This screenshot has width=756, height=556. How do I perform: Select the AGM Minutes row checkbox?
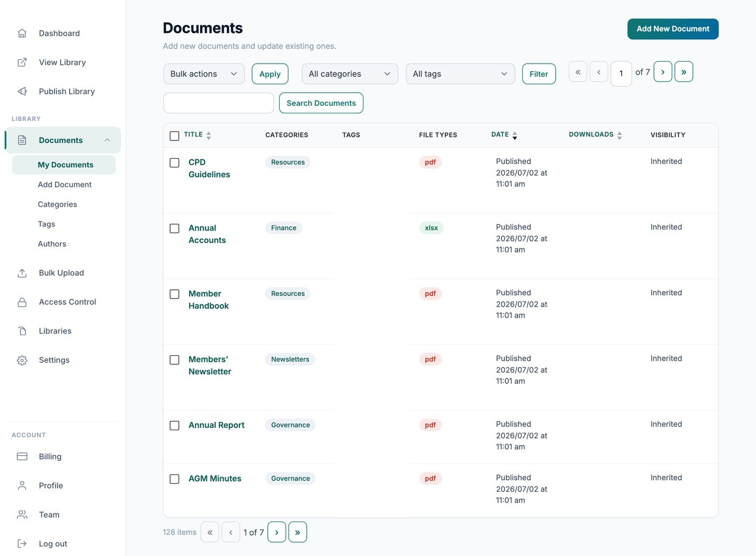(174, 479)
